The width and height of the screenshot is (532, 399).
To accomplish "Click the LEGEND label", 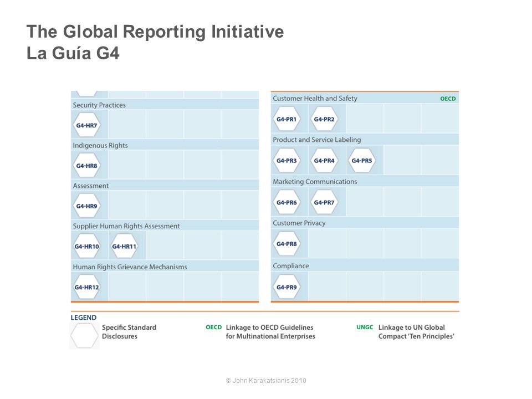I will coord(84,318).
